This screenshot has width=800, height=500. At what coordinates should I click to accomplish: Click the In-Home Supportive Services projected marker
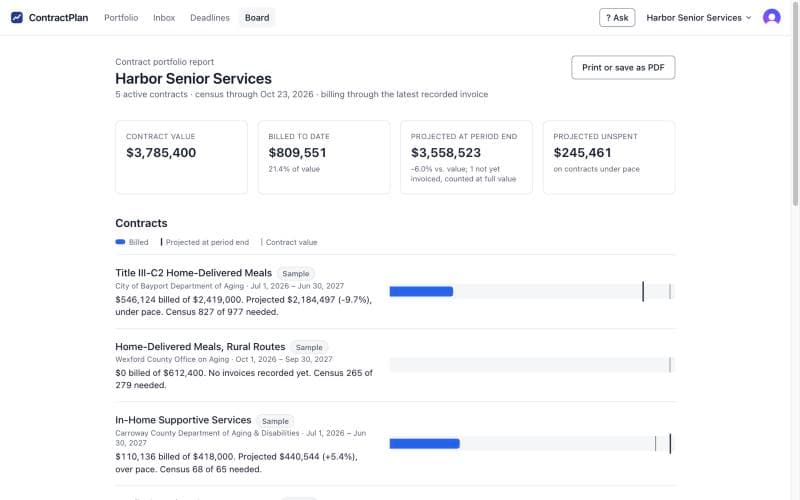click(x=670, y=444)
